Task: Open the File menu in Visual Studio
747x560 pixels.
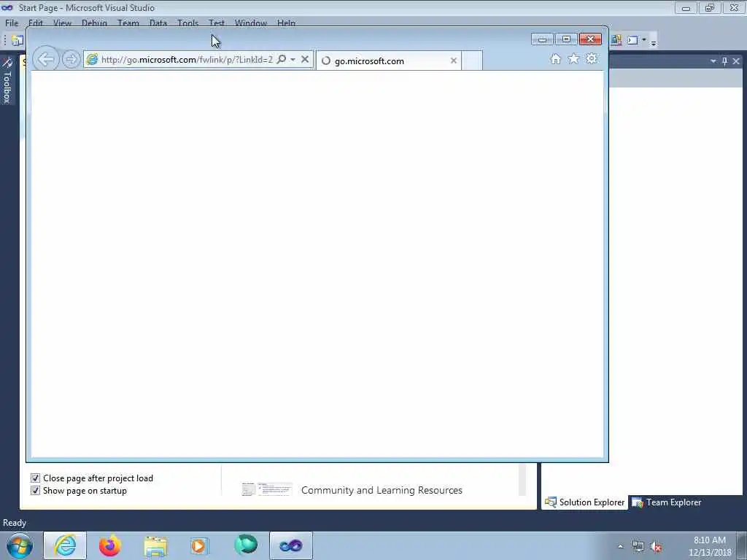Action: coord(12,23)
